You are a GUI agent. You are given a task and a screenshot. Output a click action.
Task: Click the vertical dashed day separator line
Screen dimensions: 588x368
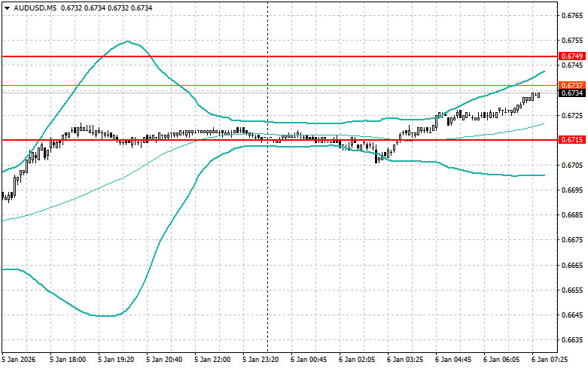click(x=267, y=176)
